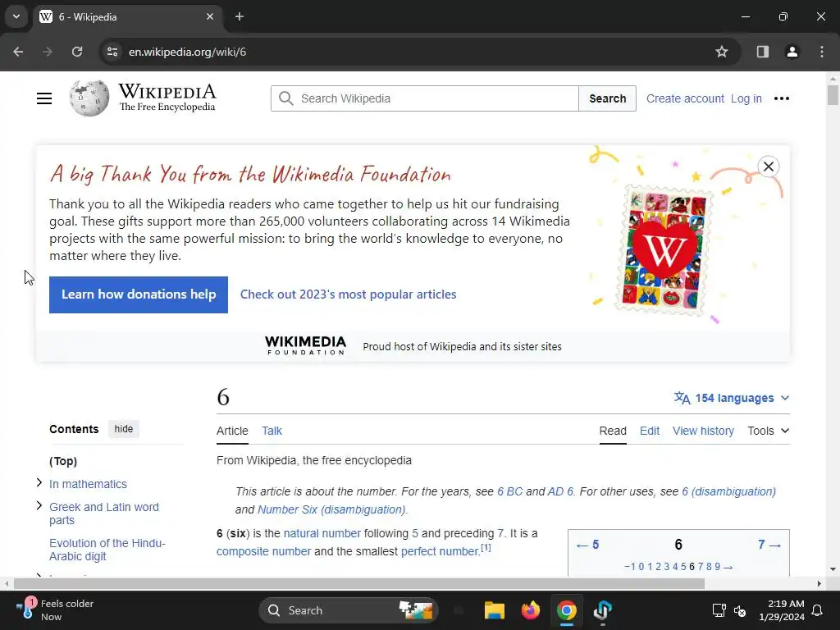Click the Chrome icon in the taskbar
840x630 pixels.
point(566,610)
